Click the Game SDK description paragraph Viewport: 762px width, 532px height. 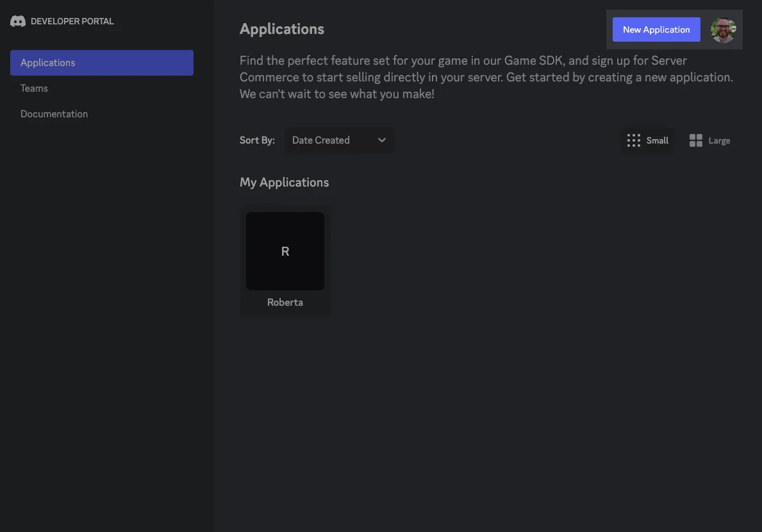coord(486,77)
